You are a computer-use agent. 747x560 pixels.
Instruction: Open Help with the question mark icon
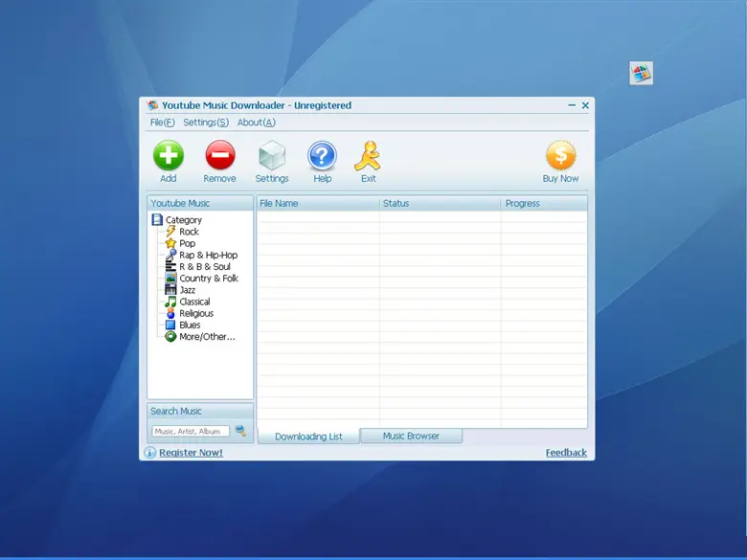click(322, 156)
